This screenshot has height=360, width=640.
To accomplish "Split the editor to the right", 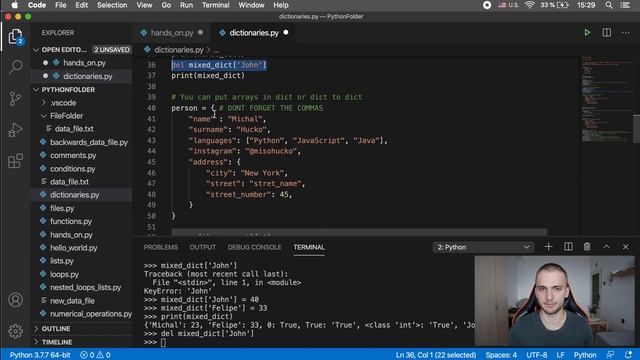I will point(607,33).
